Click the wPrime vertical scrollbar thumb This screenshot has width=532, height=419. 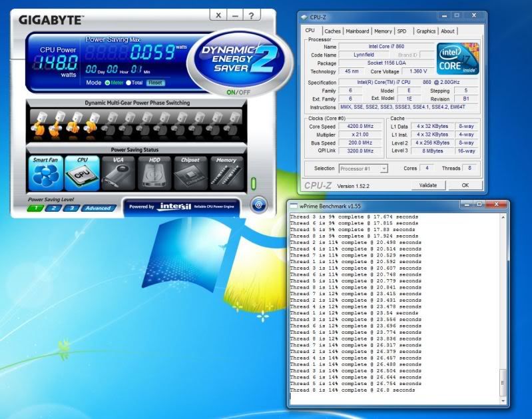point(503,382)
